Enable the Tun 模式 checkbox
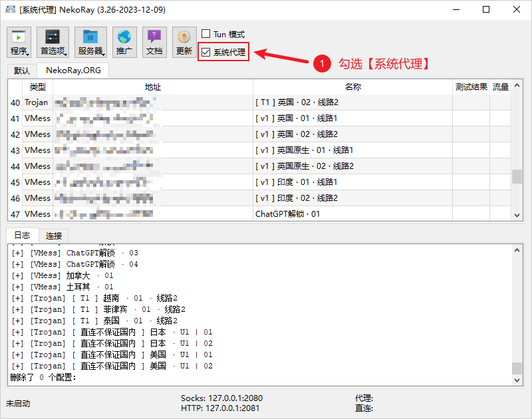This screenshot has width=532, height=419. [x=206, y=34]
